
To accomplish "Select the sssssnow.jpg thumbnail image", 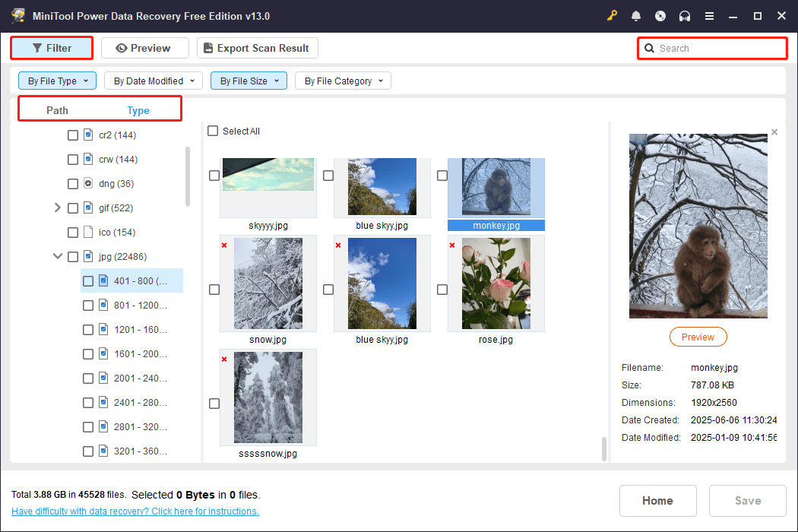I will tap(268, 397).
